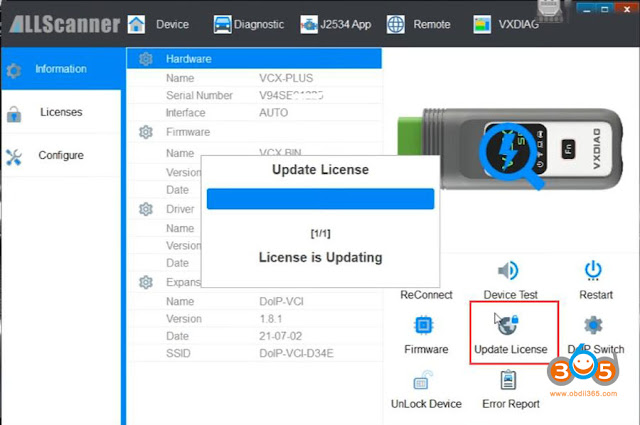Click the ReConnect button label
The image size is (640, 425).
[x=426, y=295]
